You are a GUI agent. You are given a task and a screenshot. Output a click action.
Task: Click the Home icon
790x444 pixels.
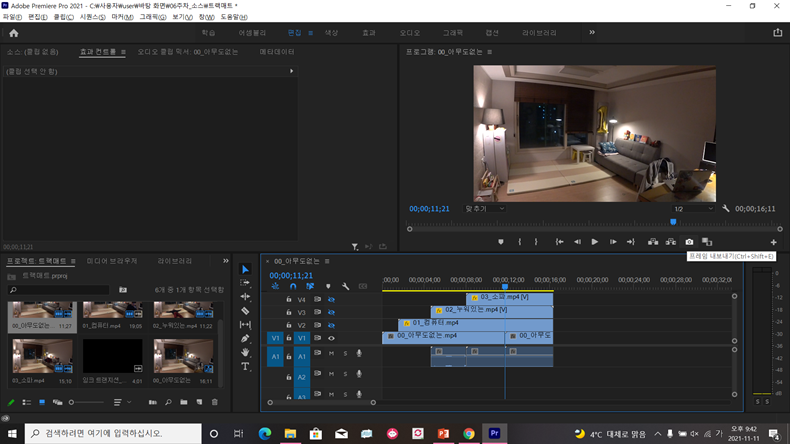tap(14, 33)
